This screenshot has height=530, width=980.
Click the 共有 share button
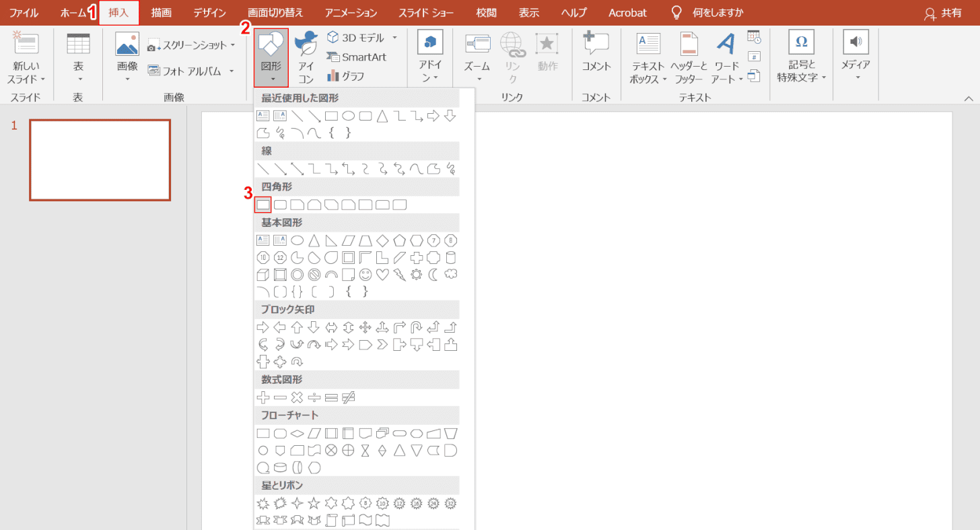tap(943, 13)
